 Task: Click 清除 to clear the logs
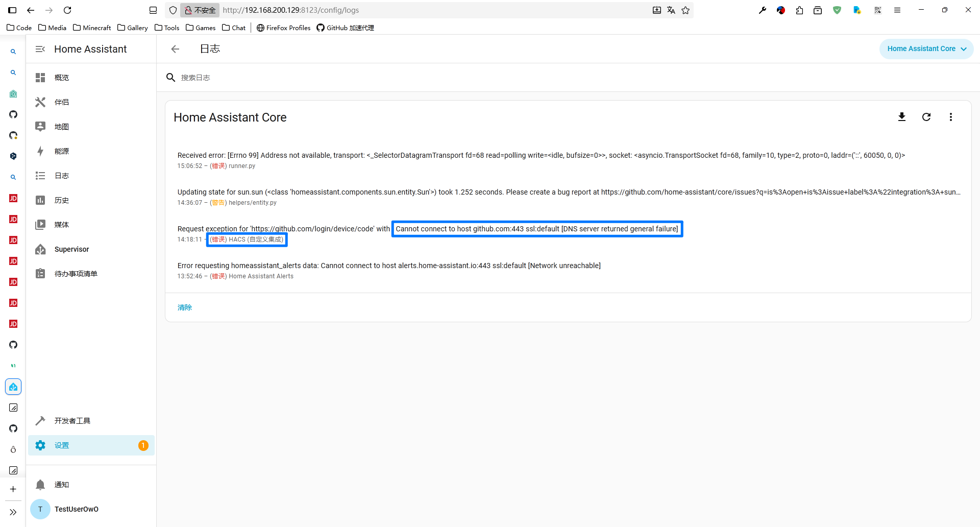click(x=185, y=307)
